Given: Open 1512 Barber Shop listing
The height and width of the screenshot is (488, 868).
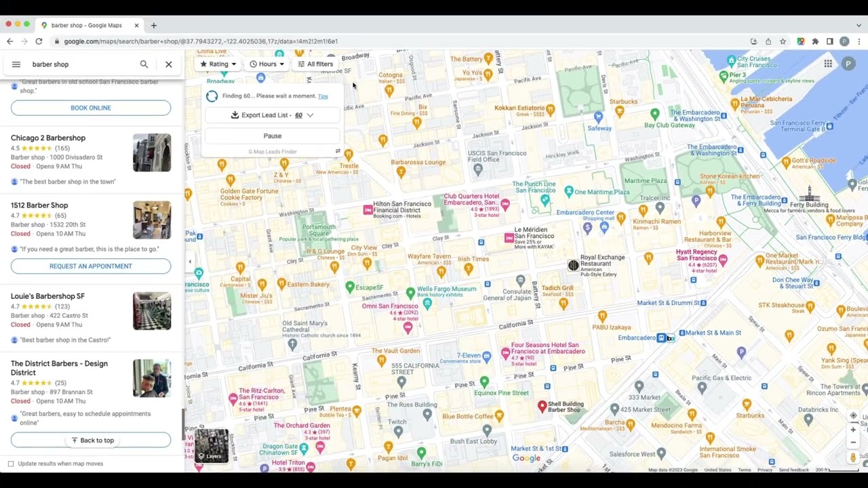Looking at the screenshot, I should tap(39, 205).
